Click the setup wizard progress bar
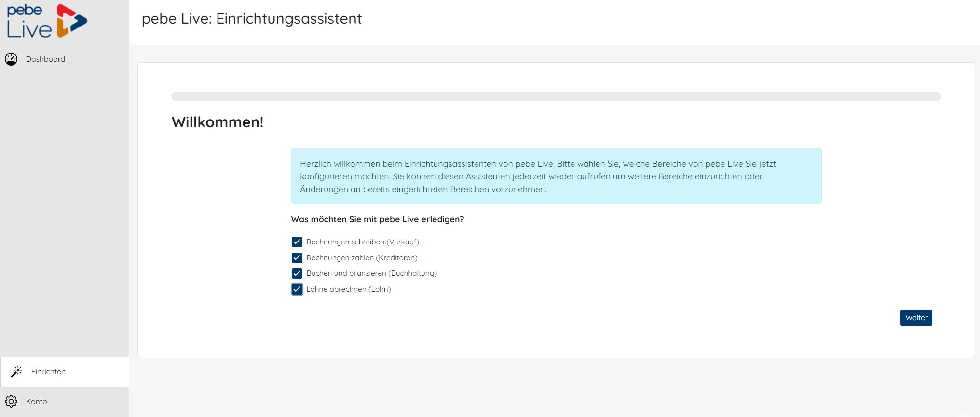 tap(556, 96)
